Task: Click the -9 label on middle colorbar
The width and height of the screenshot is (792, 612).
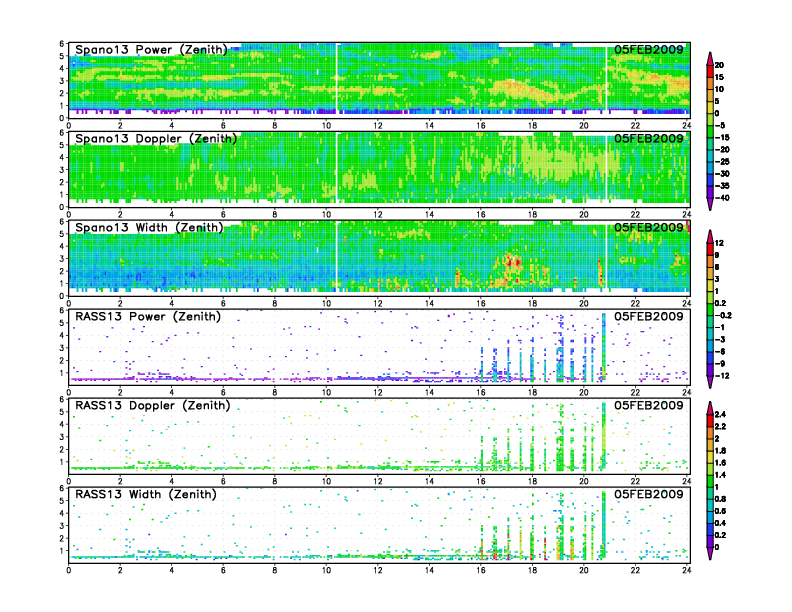Action: pyautogui.click(x=720, y=364)
